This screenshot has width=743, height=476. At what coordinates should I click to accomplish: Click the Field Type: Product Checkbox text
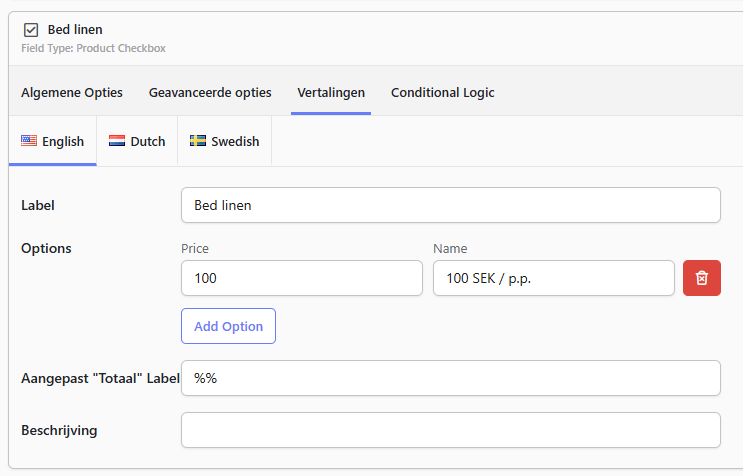(x=93, y=48)
